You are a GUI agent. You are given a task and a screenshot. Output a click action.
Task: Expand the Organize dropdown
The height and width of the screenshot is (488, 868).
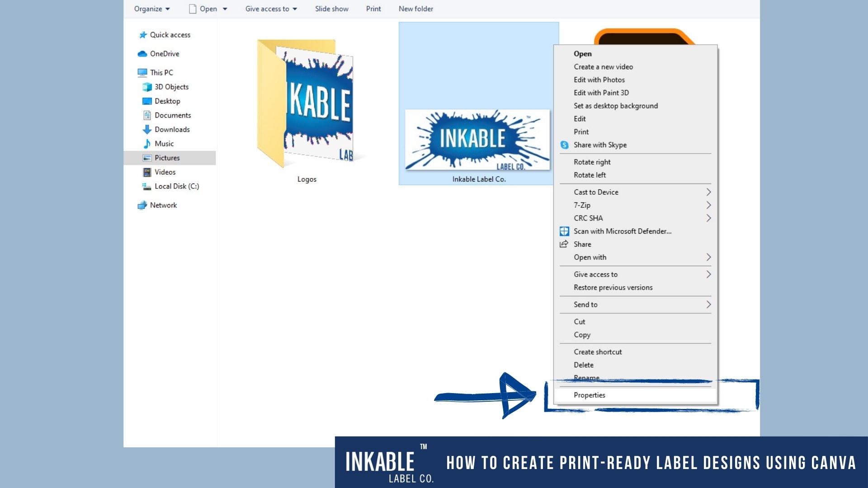point(151,9)
